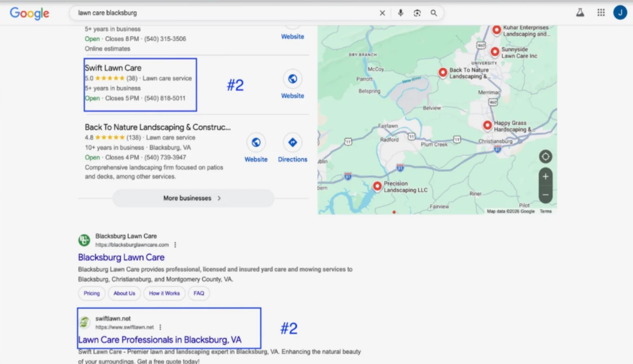This screenshot has width=633, height=364.
Task: Expand More businesses list
Action: [x=193, y=198]
